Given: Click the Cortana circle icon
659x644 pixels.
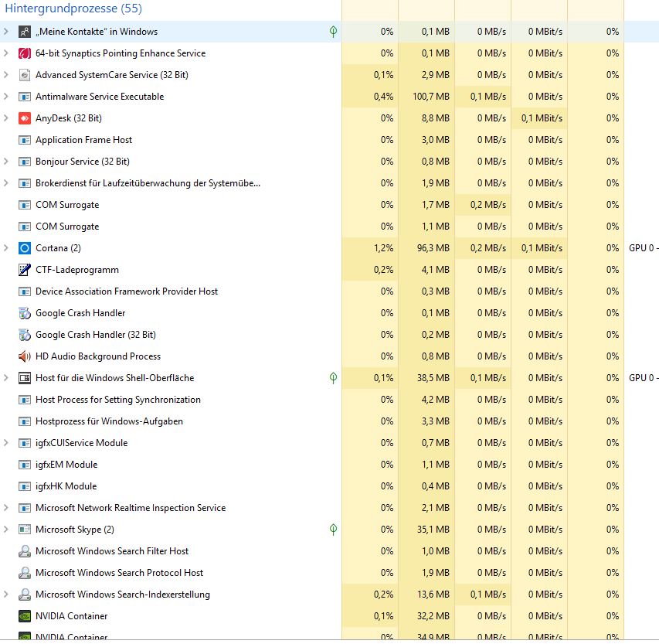Looking at the screenshot, I should [x=25, y=248].
